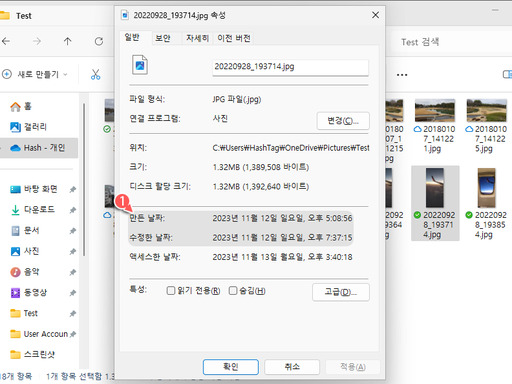This screenshot has height=384, width=512.
Task: Open 홈 in the sidebar
Action: point(21,106)
